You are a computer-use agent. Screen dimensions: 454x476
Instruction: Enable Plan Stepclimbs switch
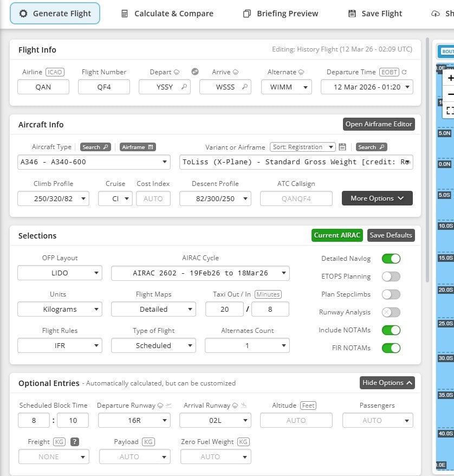(391, 294)
